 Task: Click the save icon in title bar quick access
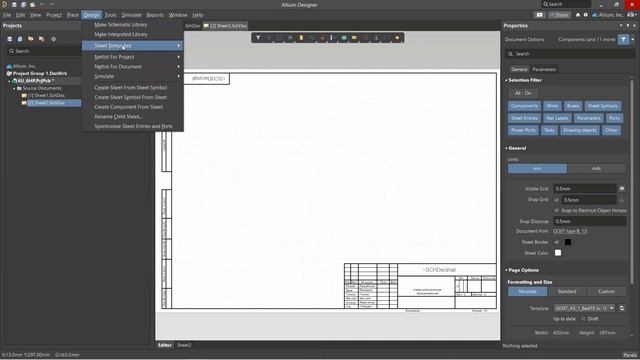pyautogui.click(x=14, y=4)
